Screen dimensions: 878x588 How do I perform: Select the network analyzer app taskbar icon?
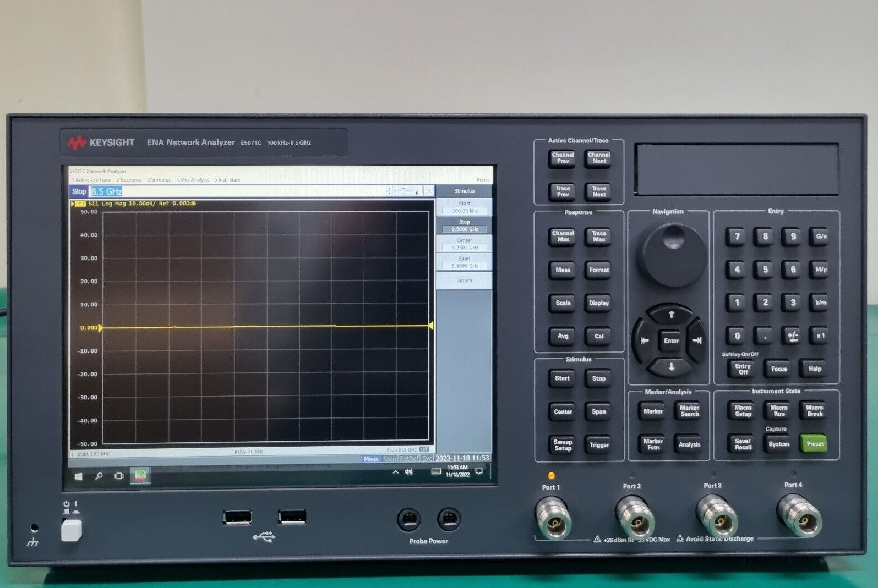point(140,475)
